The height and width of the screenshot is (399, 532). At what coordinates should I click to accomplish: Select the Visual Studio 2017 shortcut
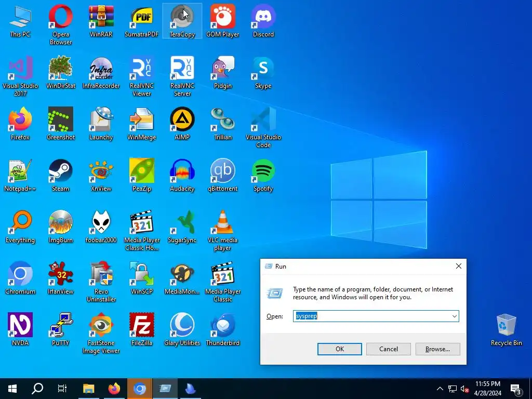pos(20,76)
